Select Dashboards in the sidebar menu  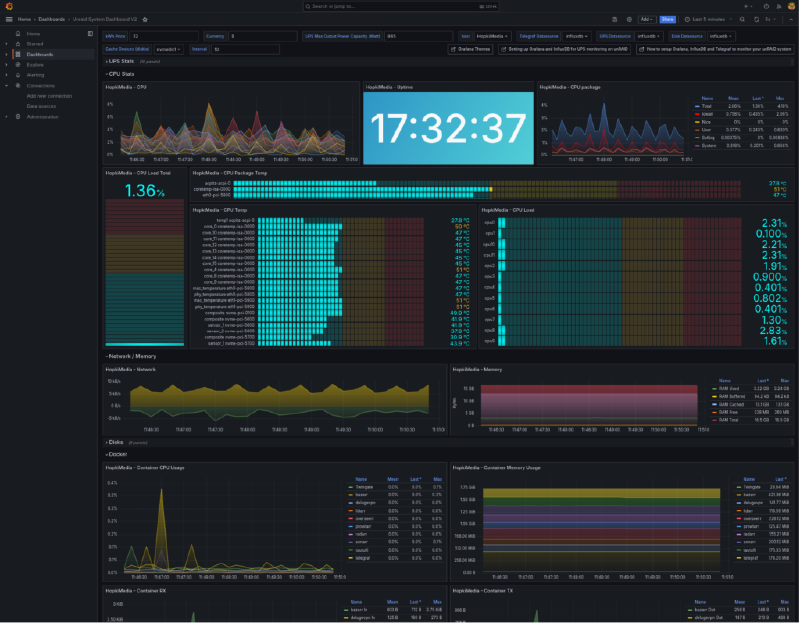40,54
